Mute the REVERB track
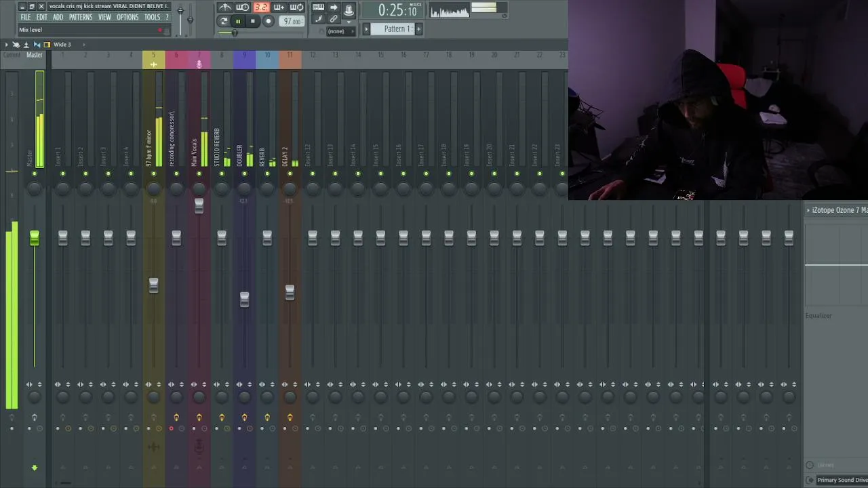Image resolution: width=868 pixels, height=488 pixels. [x=267, y=174]
